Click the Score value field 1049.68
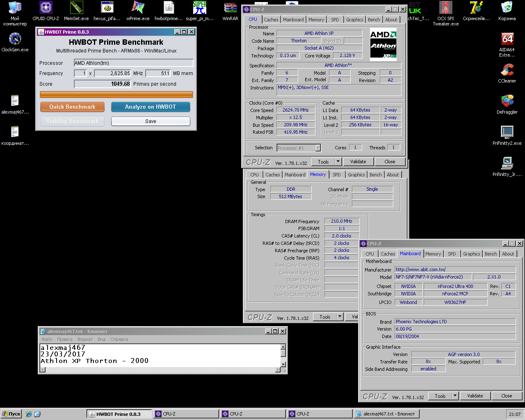This screenshot has width=525, height=420. click(102, 84)
